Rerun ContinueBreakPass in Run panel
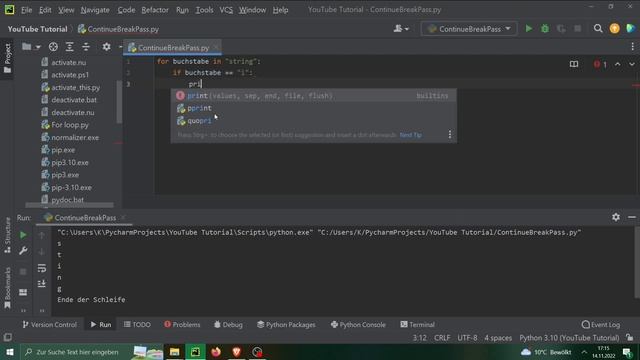The width and height of the screenshot is (640, 360). (23, 235)
